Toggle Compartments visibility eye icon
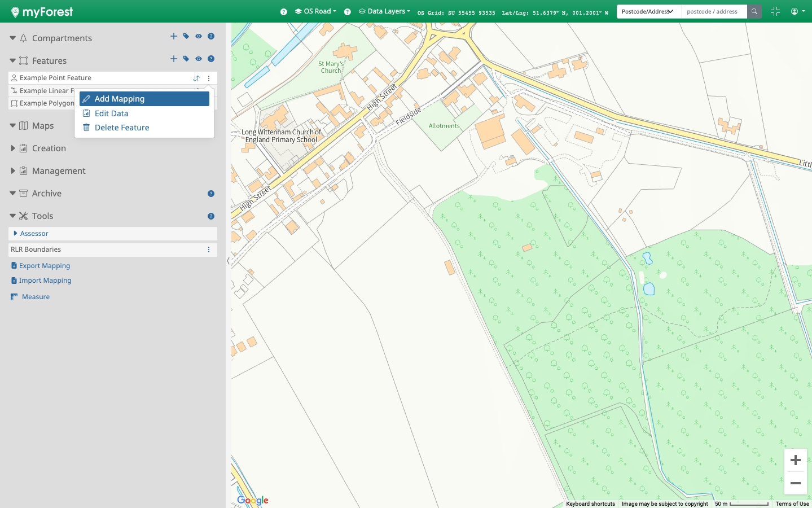The height and width of the screenshot is (508, 812). click(199, 36)
